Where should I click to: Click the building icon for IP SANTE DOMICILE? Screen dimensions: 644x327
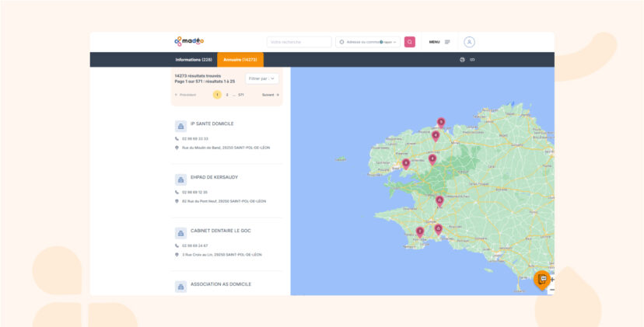point(180,125)
